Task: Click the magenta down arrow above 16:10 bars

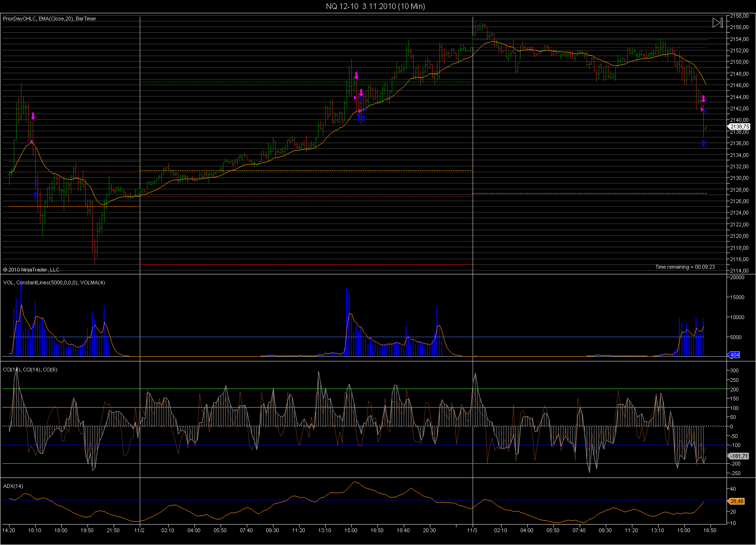Action: tap(33, 116)
